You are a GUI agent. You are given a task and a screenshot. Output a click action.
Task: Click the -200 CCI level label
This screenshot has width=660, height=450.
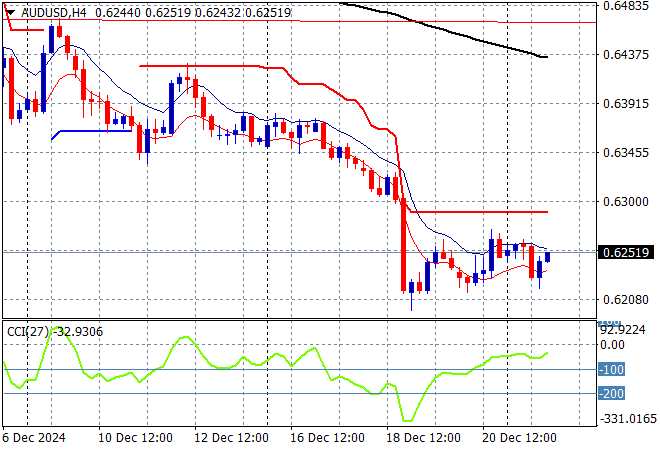pyautogui.click(x=612, y=394)
